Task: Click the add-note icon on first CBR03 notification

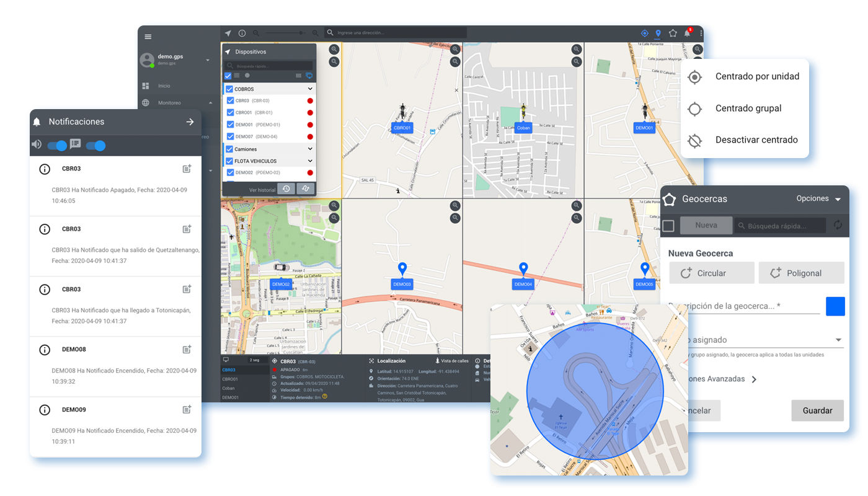Action: [187, 169]
